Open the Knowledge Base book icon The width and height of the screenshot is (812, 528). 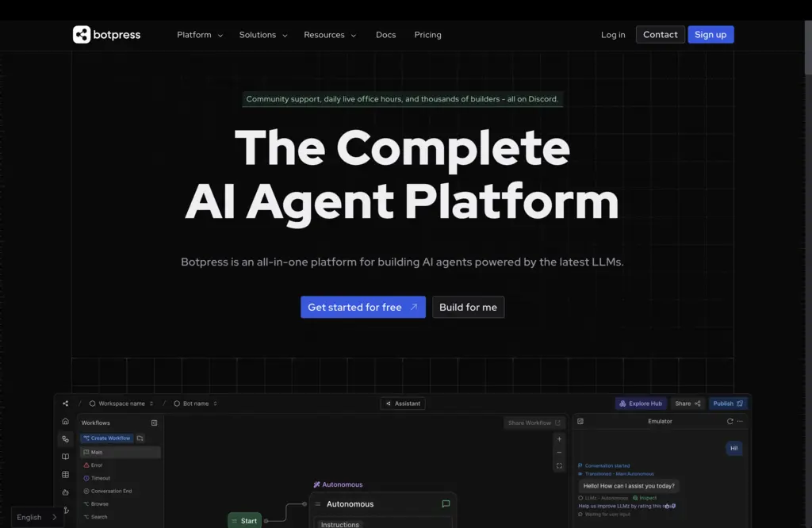tap(65, 457)
